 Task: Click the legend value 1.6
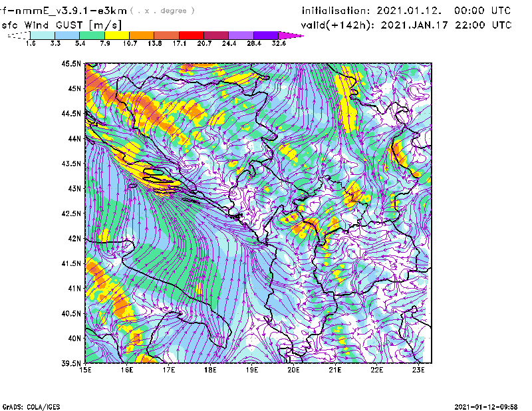[x=31, y=43]
